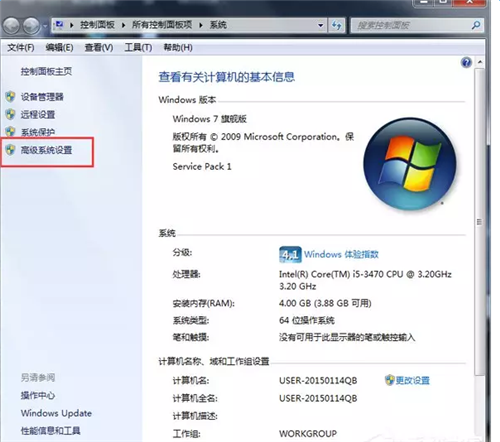Click 更改设置 link

click(x=413, y=380)
